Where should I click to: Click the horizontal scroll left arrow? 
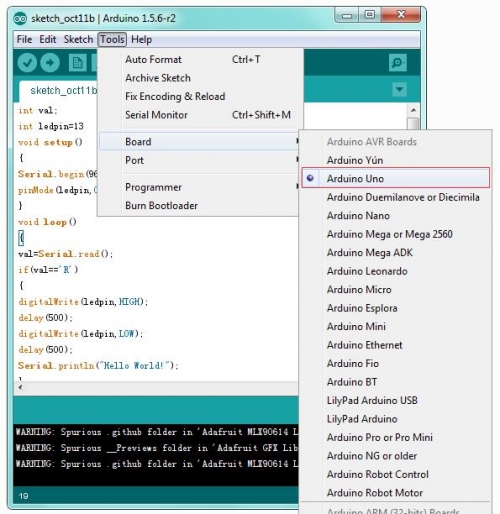point(20,387)
